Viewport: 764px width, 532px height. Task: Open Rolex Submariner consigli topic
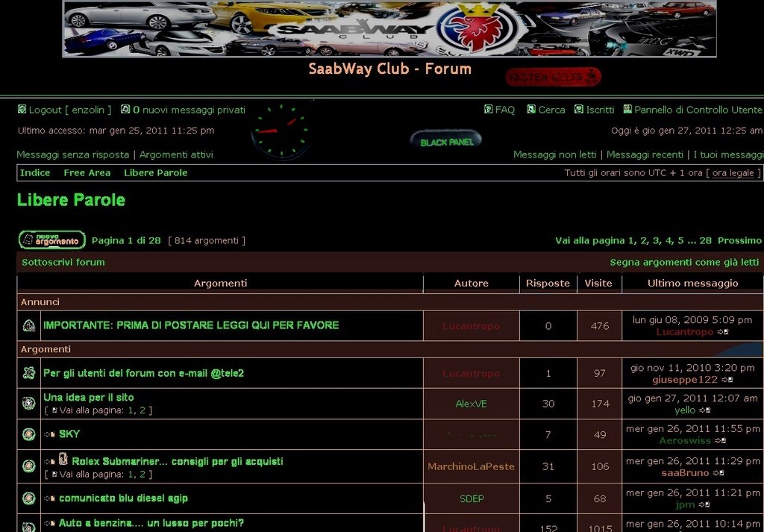(178, 461)
